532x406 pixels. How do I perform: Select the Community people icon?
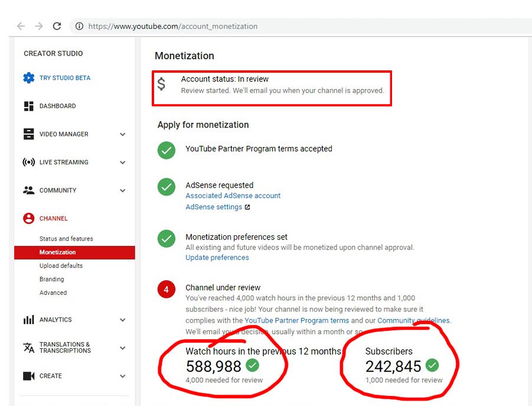pos(28,190)
